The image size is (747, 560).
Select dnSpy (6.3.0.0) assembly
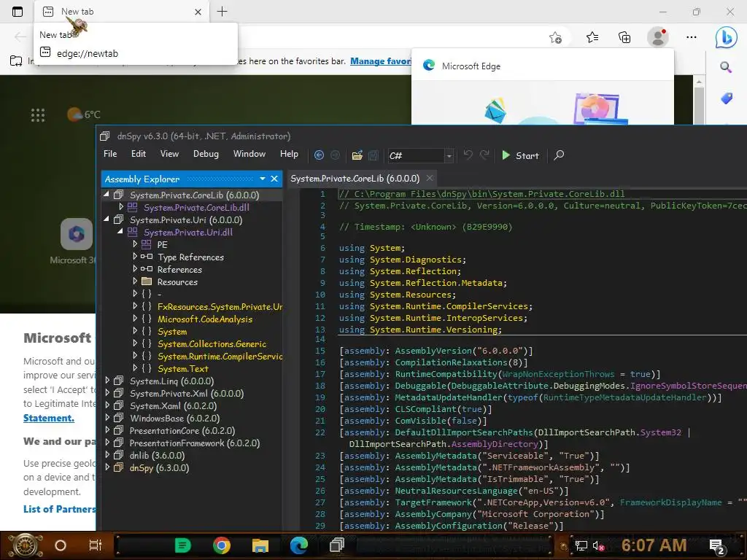coord(159,467)
